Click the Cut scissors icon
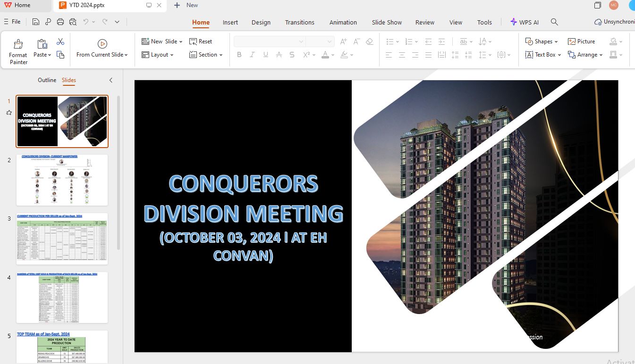 pyautogui.click(x=60, y=42)
